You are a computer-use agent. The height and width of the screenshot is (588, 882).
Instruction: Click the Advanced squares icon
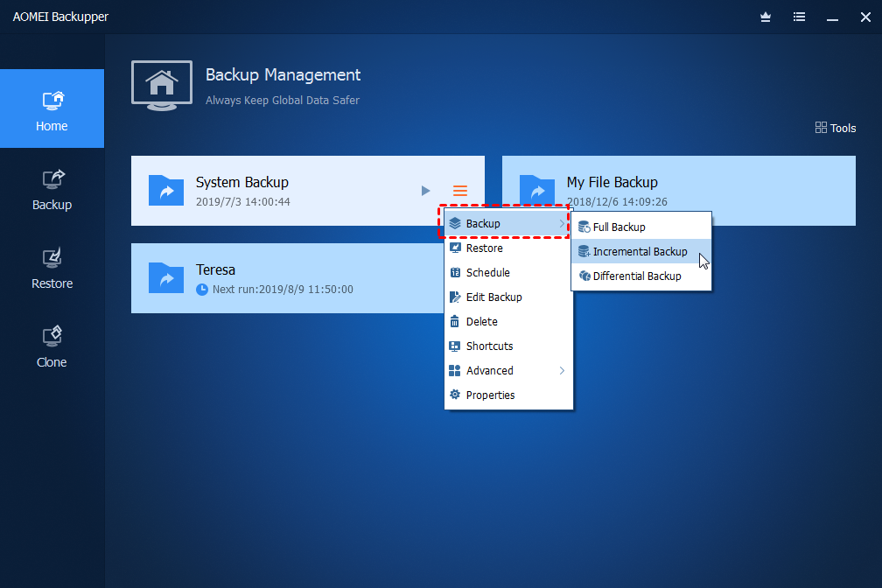click(455, 370)
